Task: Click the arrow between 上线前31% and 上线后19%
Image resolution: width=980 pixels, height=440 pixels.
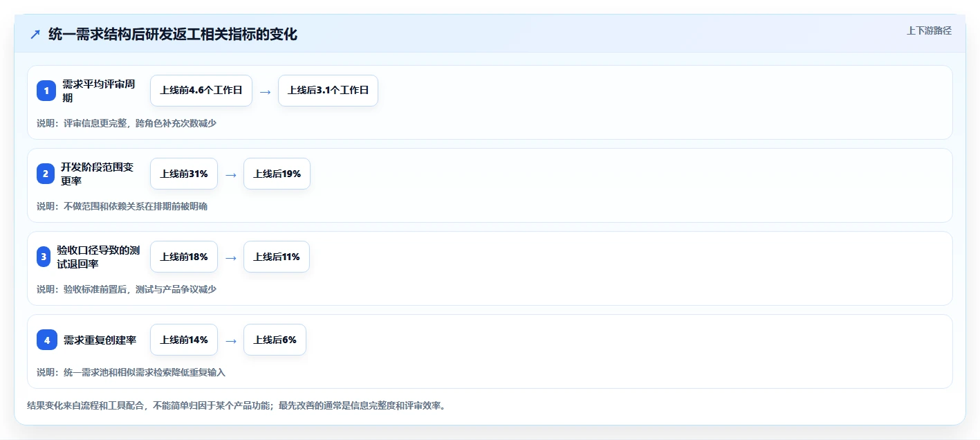Action: point(230,174)
